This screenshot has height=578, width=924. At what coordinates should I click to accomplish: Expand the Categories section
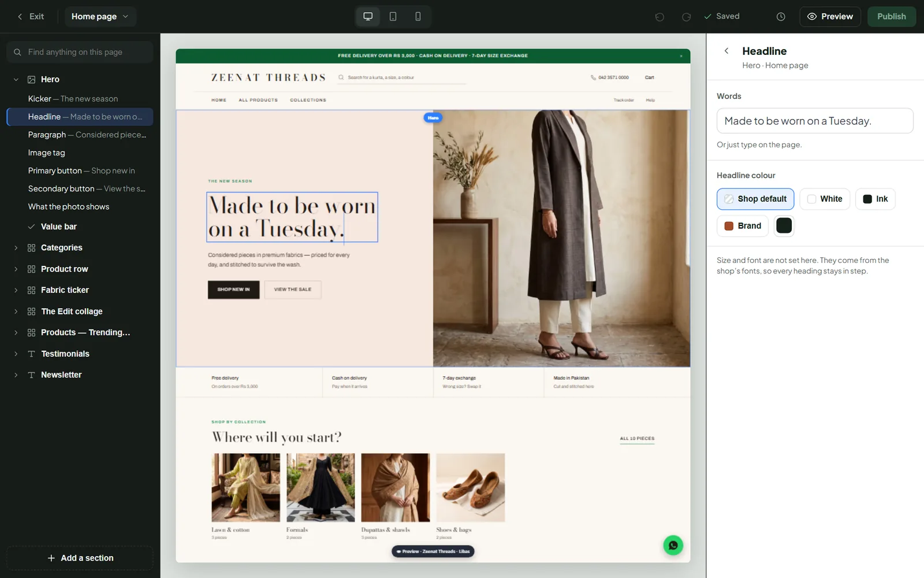(x=16, y=247)
